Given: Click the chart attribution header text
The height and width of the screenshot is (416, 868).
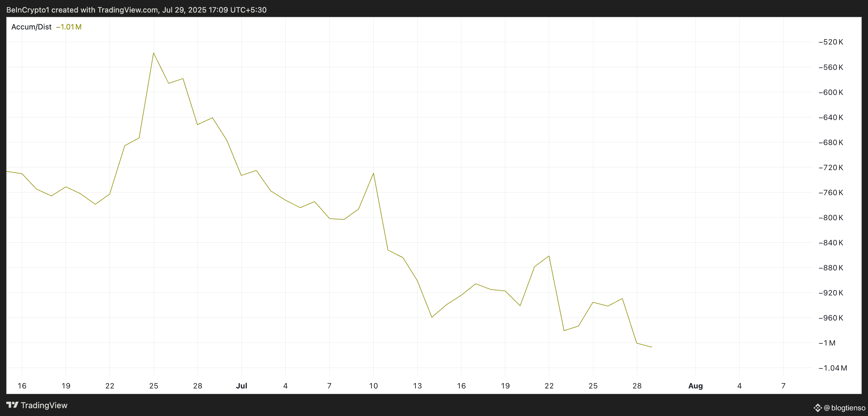Looking at the screenshot, I should tap(137, 10).
